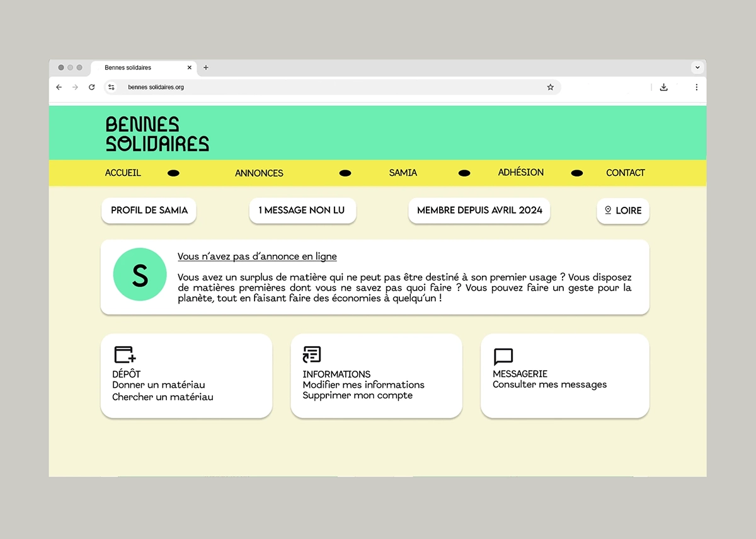Bookmark page with the star icon
756x539 pixels.
click(x=550, y=87)
